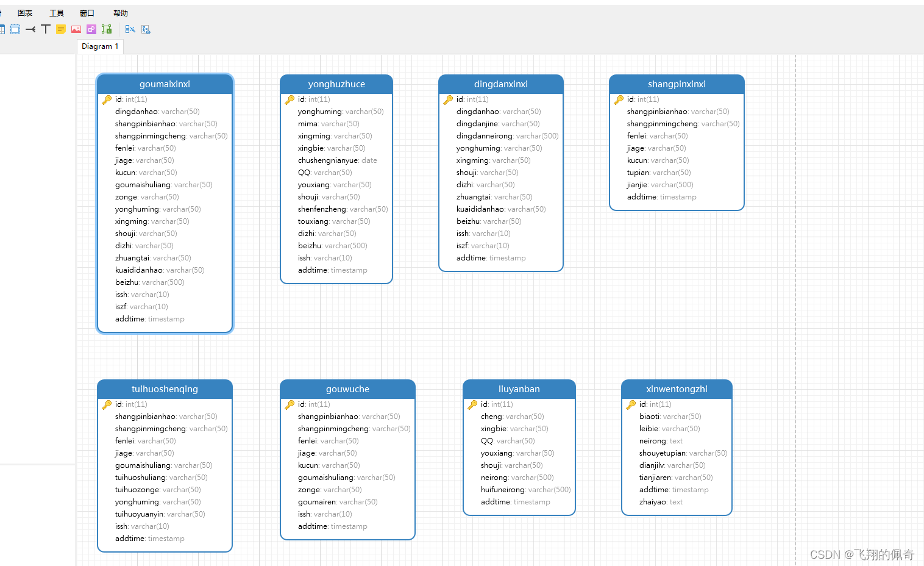Image resolution: width=924 pixels, height=566 pixels.
Task: Click tianjiaren field in xinwentongzhi table
Action: [676, 478]
